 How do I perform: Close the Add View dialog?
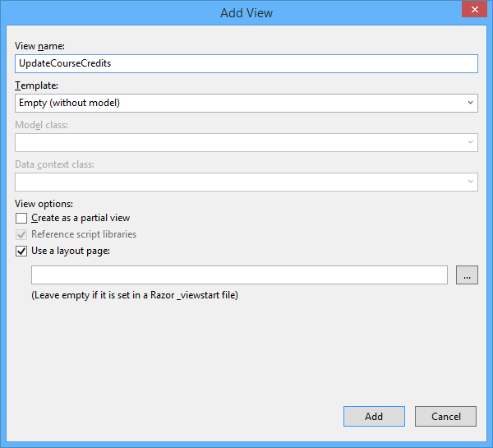point(474,9)
